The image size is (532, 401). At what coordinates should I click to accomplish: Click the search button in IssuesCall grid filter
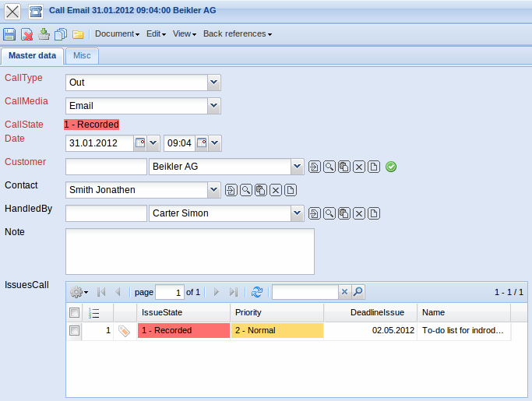pyautogui.click(x=358, y=292)
